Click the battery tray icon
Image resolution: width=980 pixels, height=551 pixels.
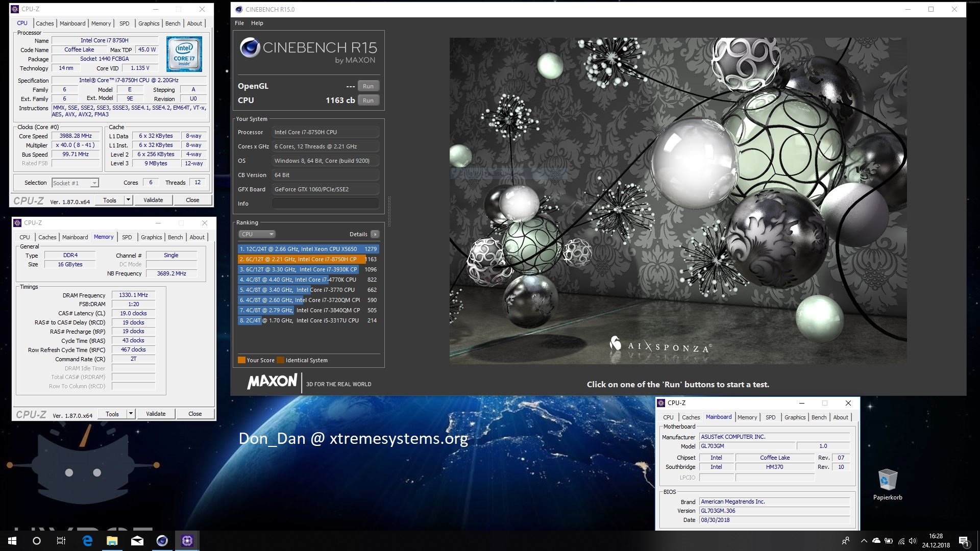pos(889,541)
